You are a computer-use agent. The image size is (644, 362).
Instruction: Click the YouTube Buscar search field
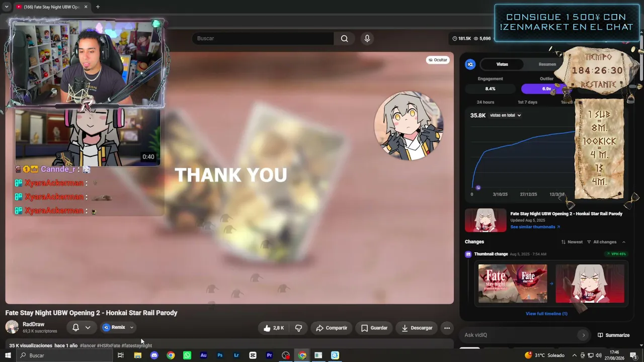pyautogui.click(x=263, y=38)
